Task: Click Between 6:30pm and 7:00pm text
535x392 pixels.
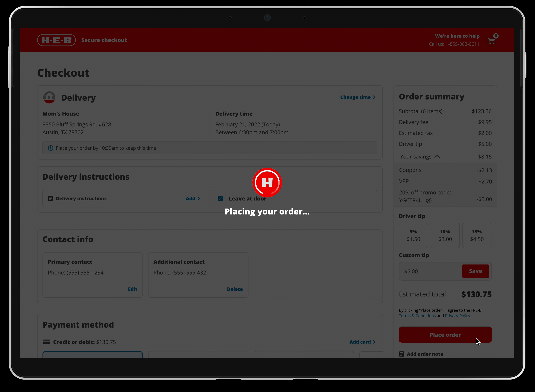Action: [252, 132]
